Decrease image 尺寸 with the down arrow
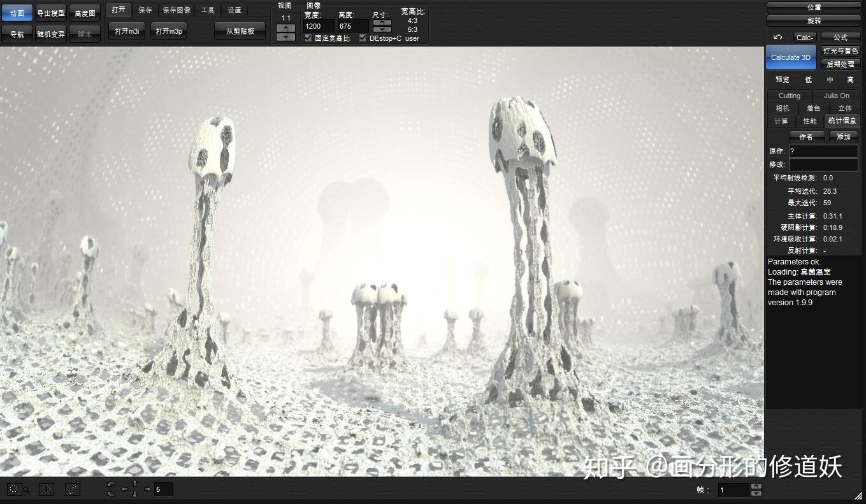Image resolution: width=866 pixels, height=504 pixels. [x=382, y=29]
